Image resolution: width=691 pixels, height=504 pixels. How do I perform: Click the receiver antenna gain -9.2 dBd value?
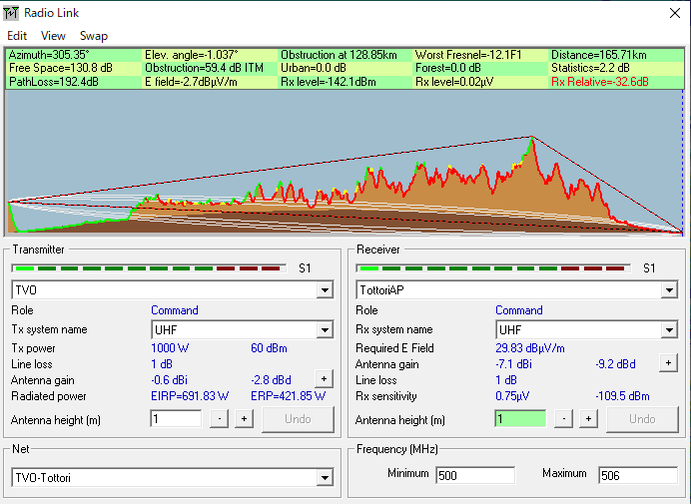coord(615,364)
